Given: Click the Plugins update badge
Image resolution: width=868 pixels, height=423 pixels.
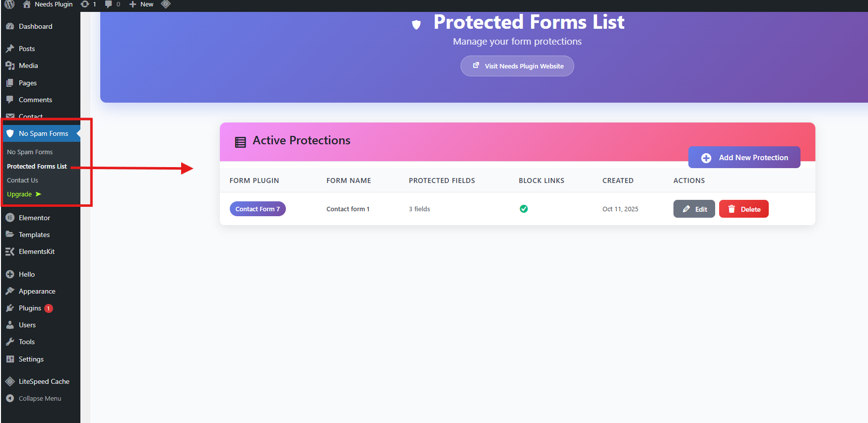Looking at the screenshot, I should click(48, 308).
